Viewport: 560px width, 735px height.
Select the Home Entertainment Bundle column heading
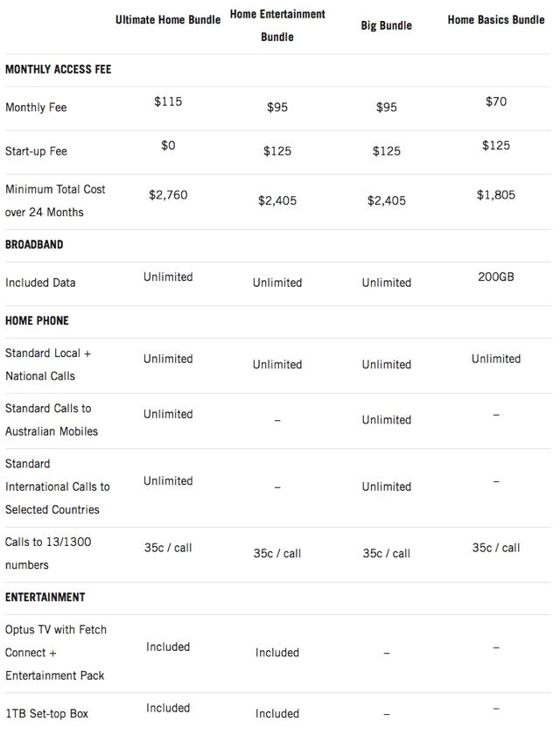click(x=277, y=25)
